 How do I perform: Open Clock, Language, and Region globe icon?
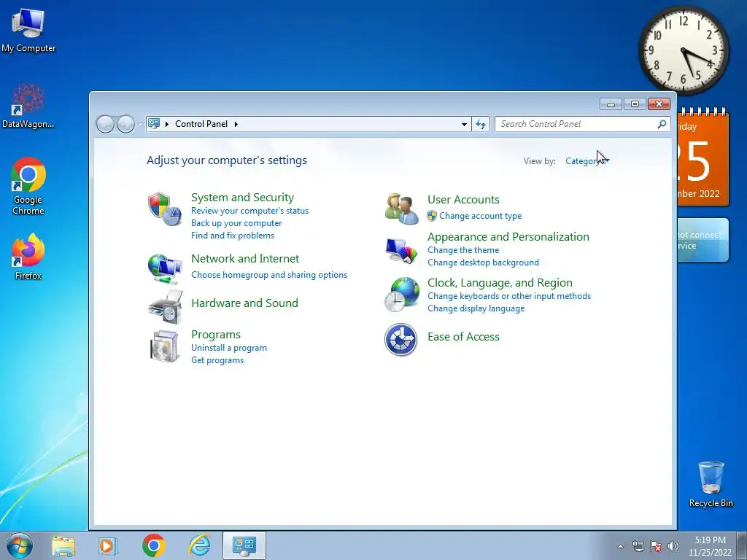pyautogui.click(x=402, y=295)
